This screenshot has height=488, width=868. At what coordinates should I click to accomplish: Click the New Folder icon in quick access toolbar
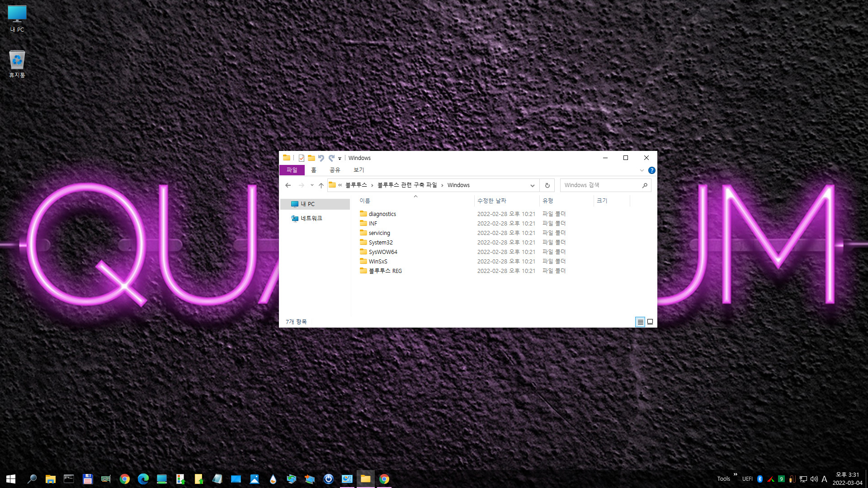(x=311, y=158)
